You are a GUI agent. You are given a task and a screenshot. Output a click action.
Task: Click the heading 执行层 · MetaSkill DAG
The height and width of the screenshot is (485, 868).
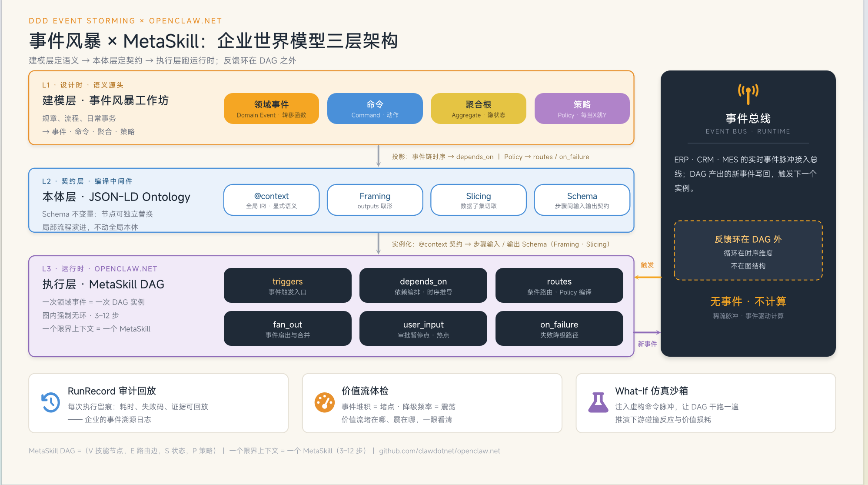(103, 284)
